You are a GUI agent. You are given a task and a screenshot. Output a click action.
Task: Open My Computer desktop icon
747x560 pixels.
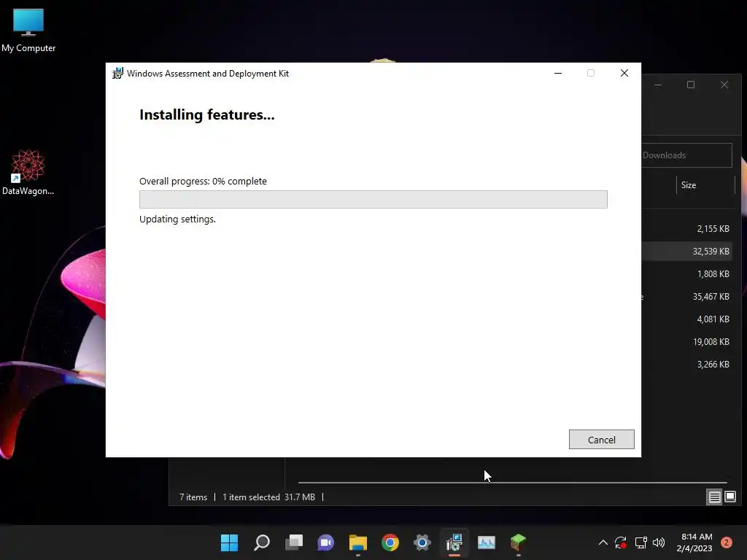tap(28, 30)
